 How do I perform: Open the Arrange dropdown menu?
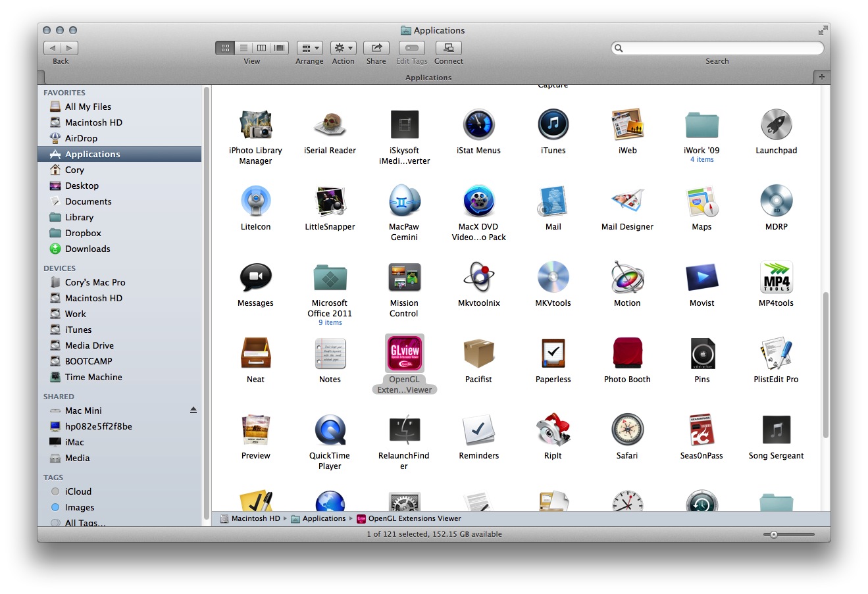(309, 48)
